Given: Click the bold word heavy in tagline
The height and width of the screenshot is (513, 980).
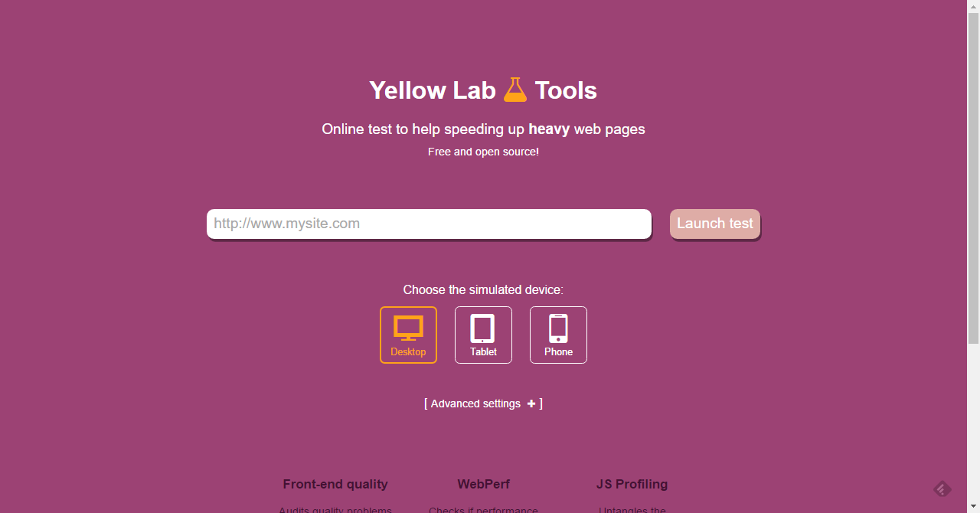Looking at the screenshot, I should pyautogui.click(x=549, y=129).
